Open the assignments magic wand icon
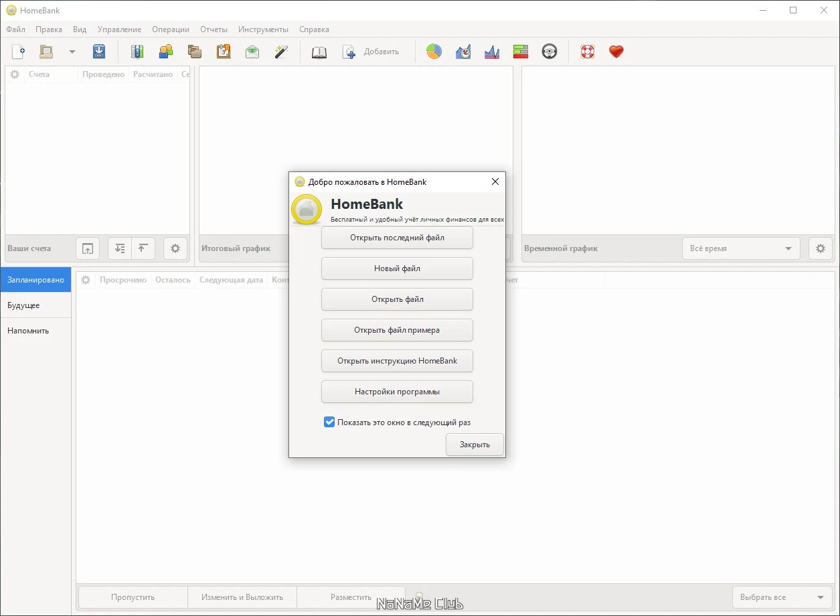The height and width of the screenshot is (616, 840). (281, 52)
